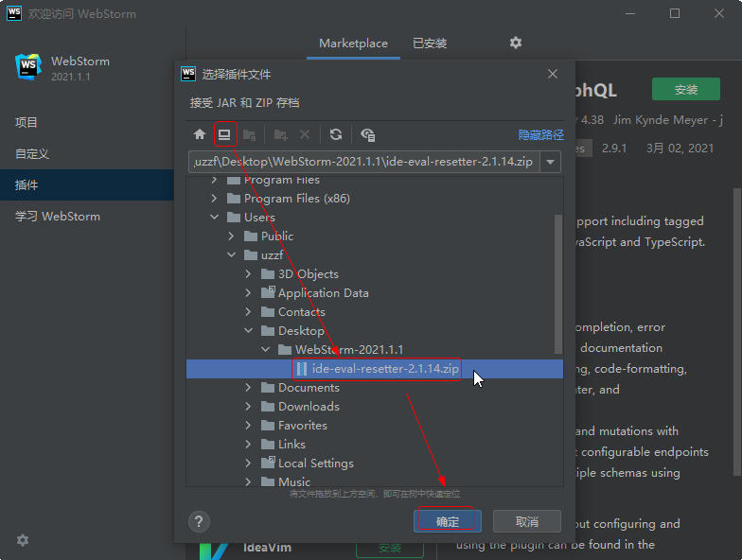
Task: Select 插件 in the sidebar
Action: pyautogui.click(x=87, y=185)
